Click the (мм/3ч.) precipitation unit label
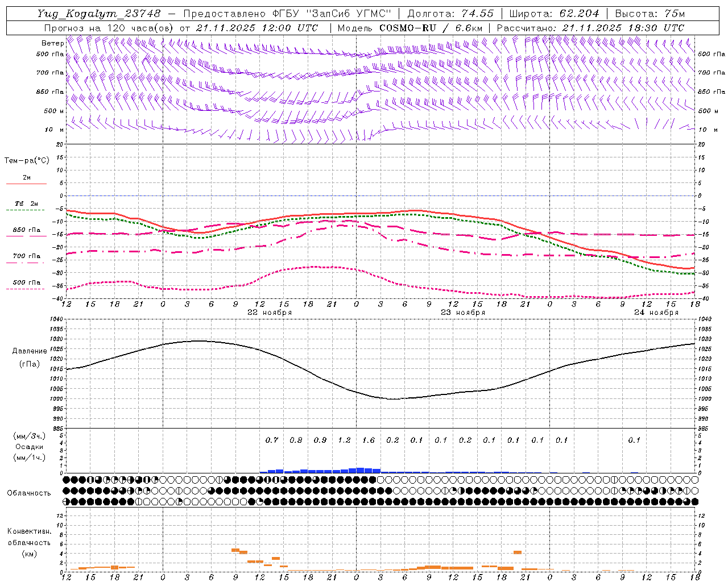This screenshot has height=582, width=728. click(x=30, y=436)
